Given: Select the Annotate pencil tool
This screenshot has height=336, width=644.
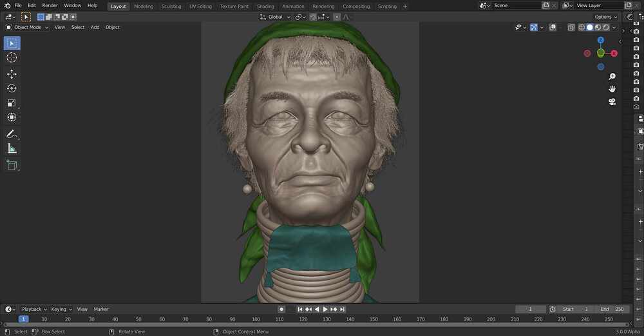Looking at the screenshot, I should click(x=12, y=134).
